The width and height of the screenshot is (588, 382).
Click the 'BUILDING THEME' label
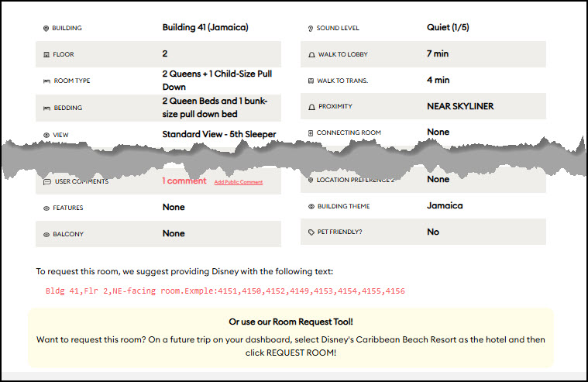click(x=343, y=206)
